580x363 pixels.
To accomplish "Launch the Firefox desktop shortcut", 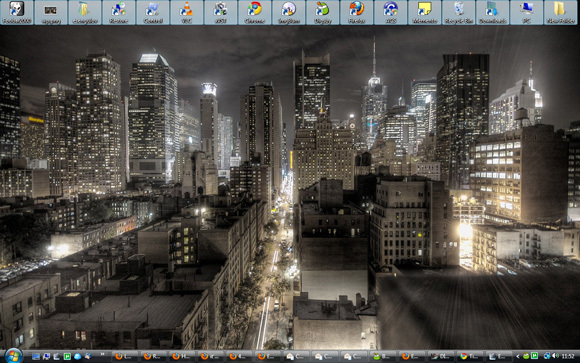I will pos(357,12).
